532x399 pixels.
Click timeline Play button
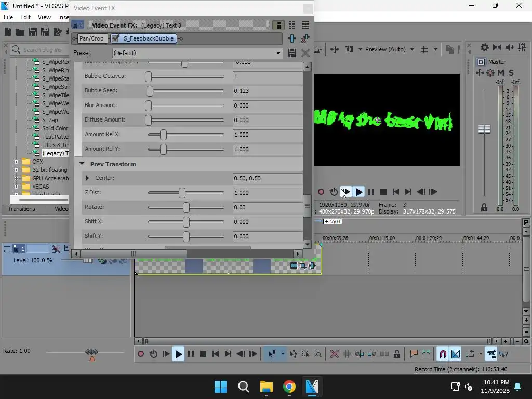tap(178, 354)
